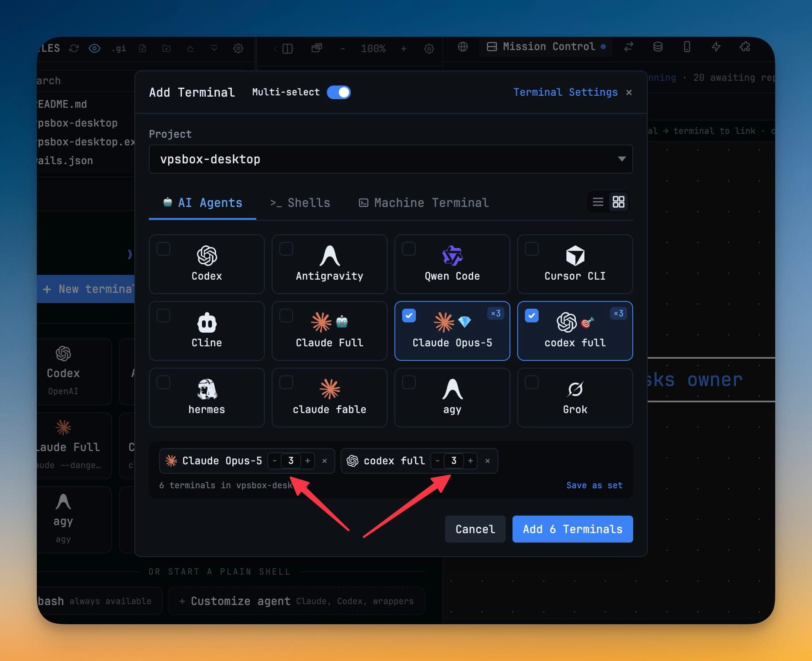Click the codex full count field
Image resolution: width=812 pixels, height=661 pixels.
click(453, 461)
